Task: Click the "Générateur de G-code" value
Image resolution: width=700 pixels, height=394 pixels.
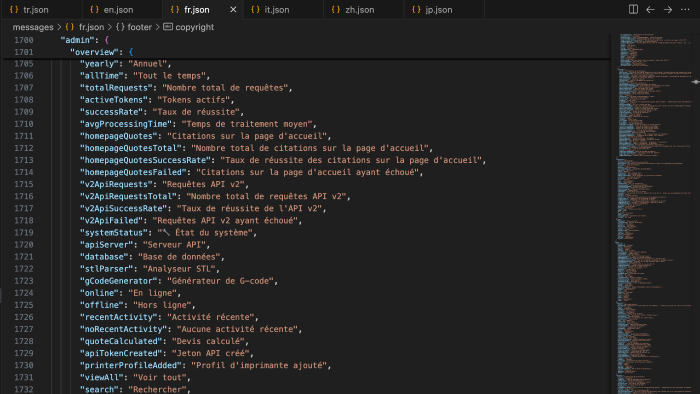Action: pos(220,281)
